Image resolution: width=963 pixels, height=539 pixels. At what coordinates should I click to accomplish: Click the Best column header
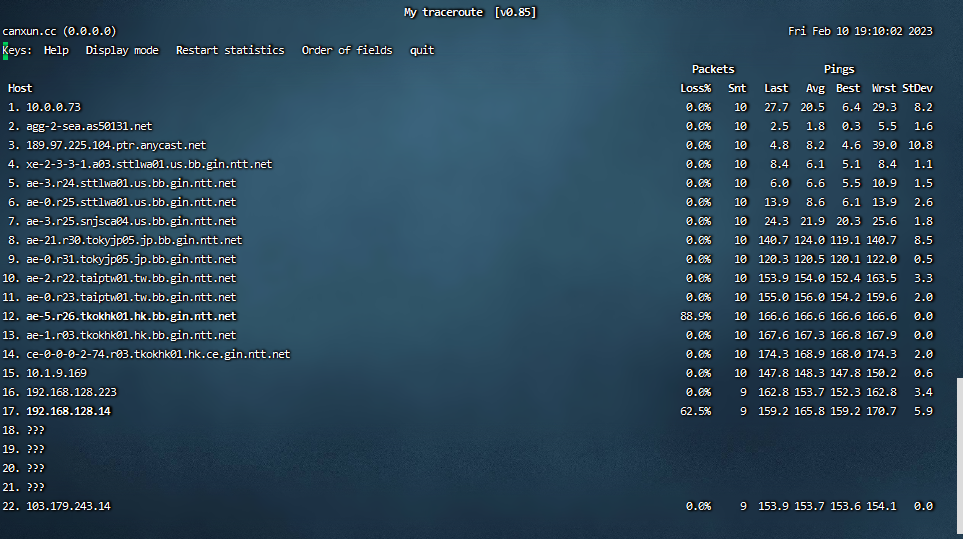coord(848,88)
